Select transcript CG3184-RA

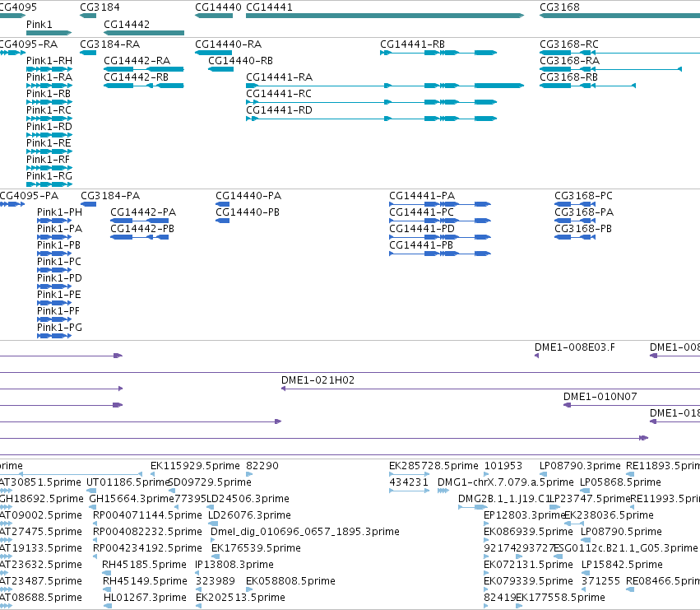110,44
